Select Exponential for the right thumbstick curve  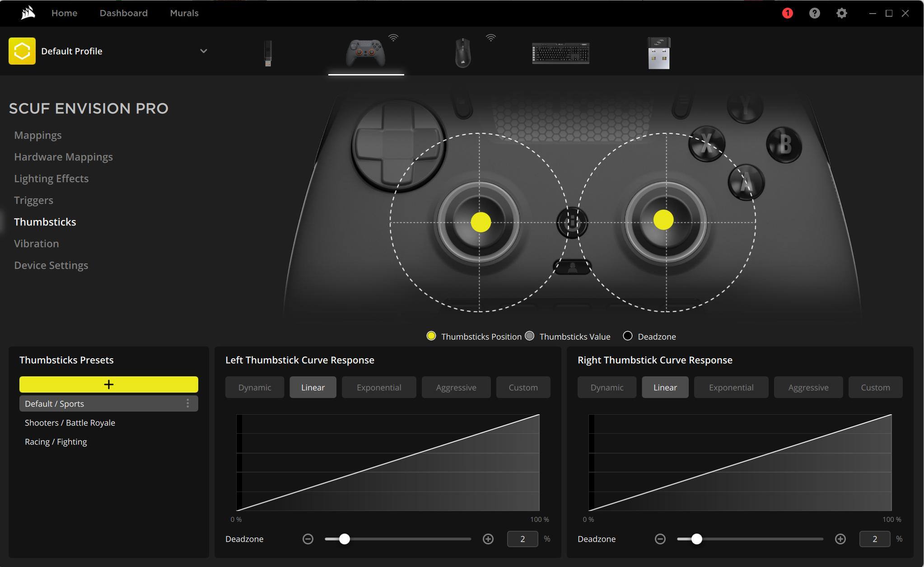[x=731, y=387]
